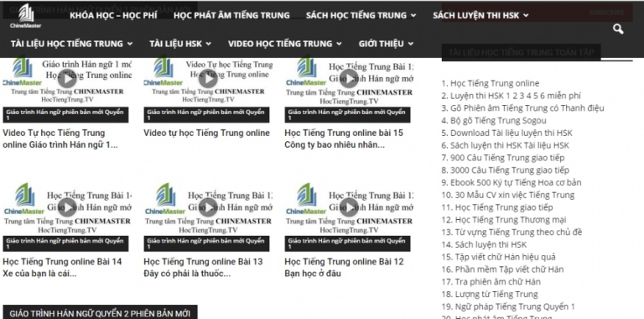The height and width of the screenshot is (319, 644).
Task: Open the search magnifier icon
Action: 618,29
